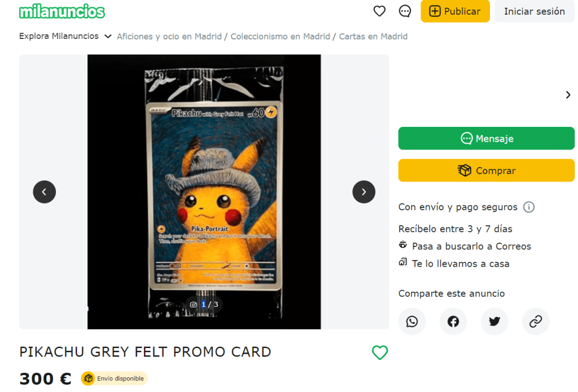Go to Cartas en Madrid category
Viewport: 578px width, 392px height.
tap(373, 36)
